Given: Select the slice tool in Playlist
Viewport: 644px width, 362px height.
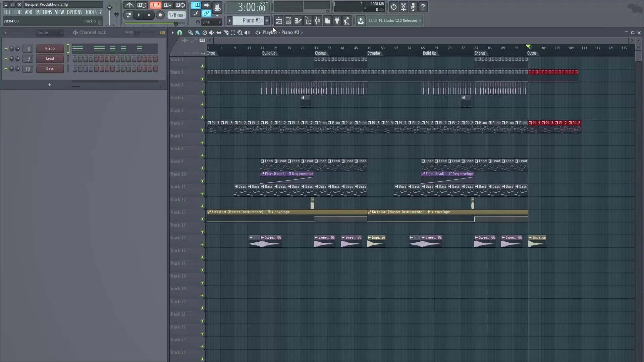Looking at the screenshot, I should (x=226, y=33).
